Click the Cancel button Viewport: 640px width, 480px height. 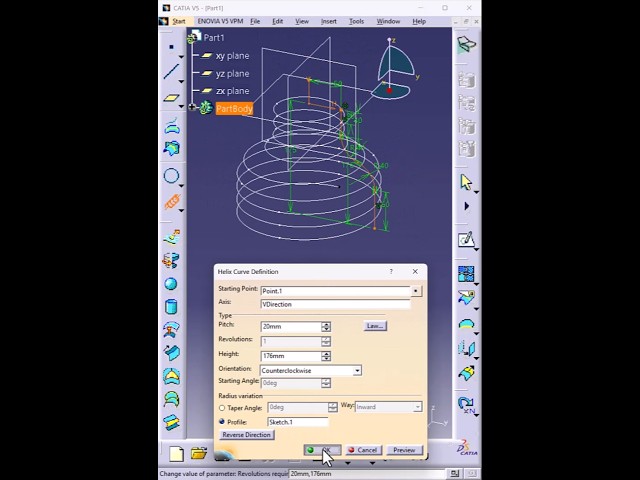[x=364, y=450]
